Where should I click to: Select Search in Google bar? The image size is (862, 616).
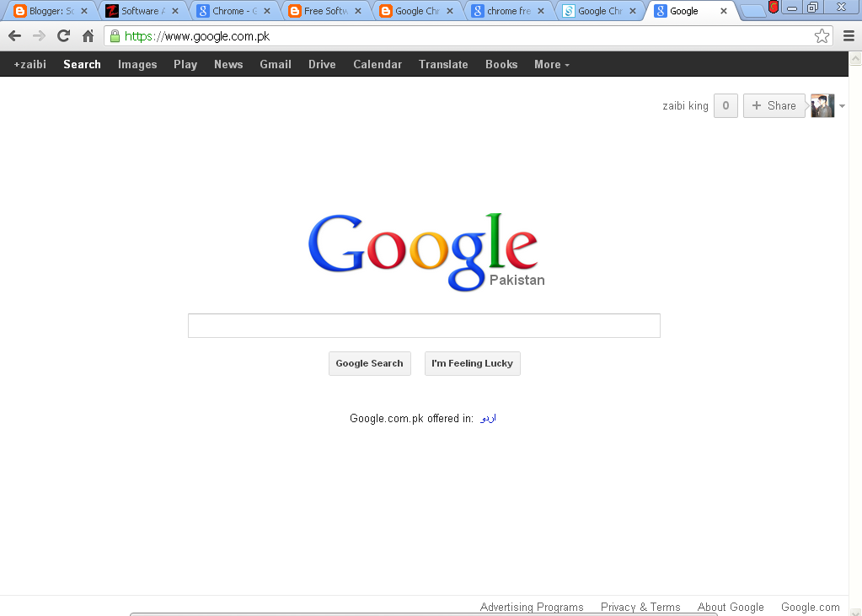pyautogui.click(x=82, y=64)
